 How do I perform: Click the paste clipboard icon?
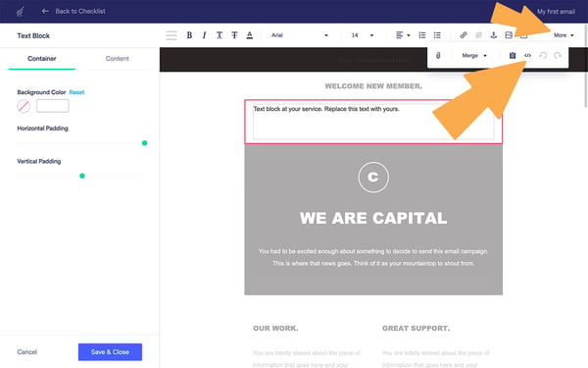[x=513, y=56]
